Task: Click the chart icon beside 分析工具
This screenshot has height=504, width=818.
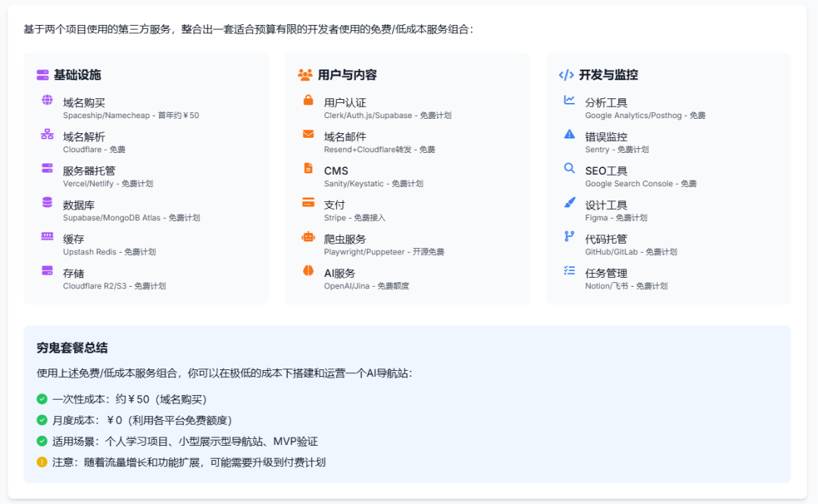Action: [x=569, y=100]
